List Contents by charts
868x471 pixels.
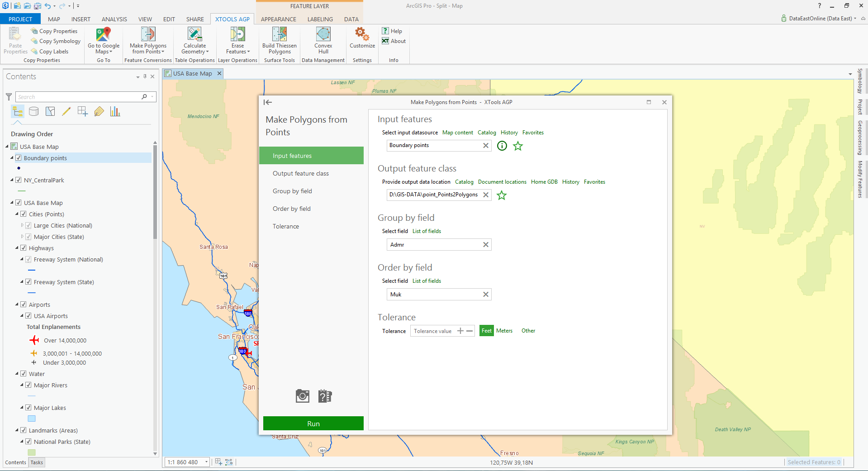click(x=115, y=111)
